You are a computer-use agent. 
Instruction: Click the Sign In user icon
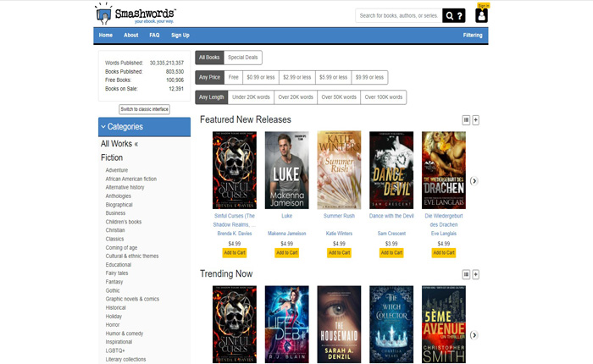coord(482,14)
